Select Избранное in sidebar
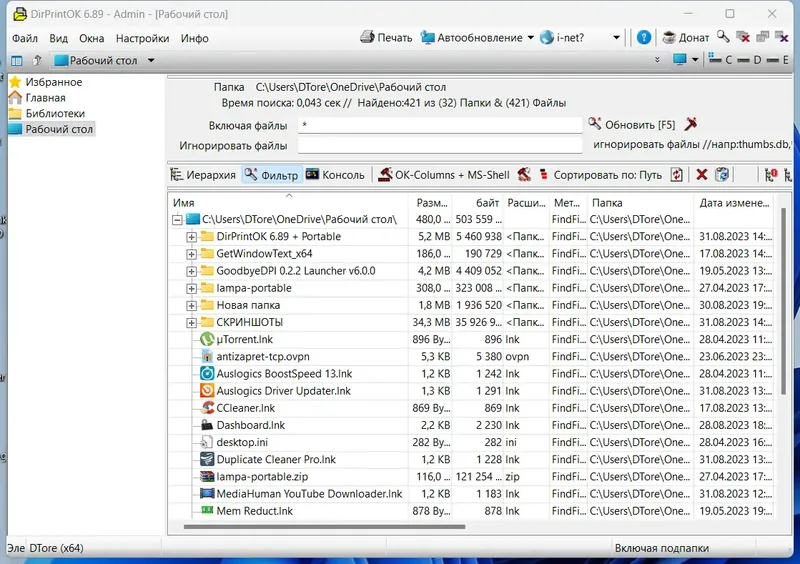The width and height of the screenshot is (800, 564). point(54,82)
